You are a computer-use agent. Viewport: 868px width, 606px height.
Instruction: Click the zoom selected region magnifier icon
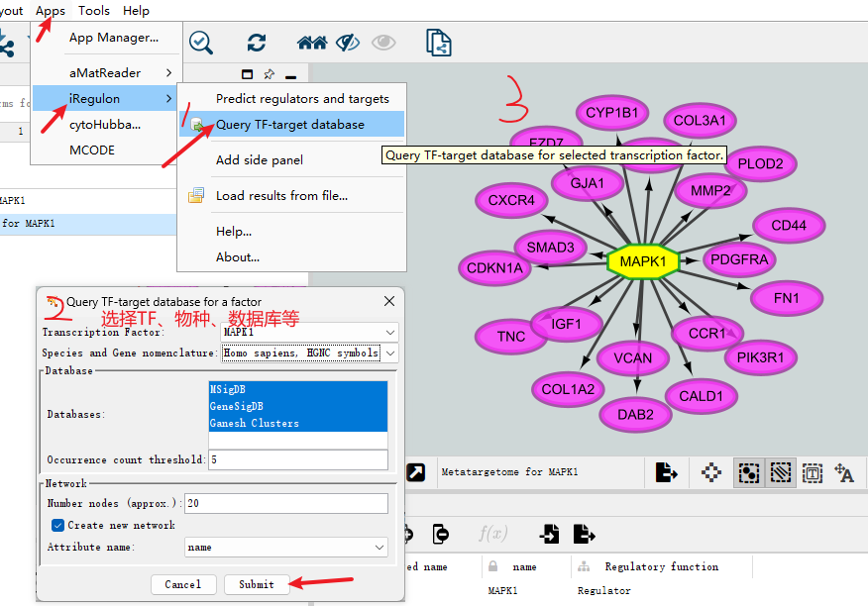201,42
